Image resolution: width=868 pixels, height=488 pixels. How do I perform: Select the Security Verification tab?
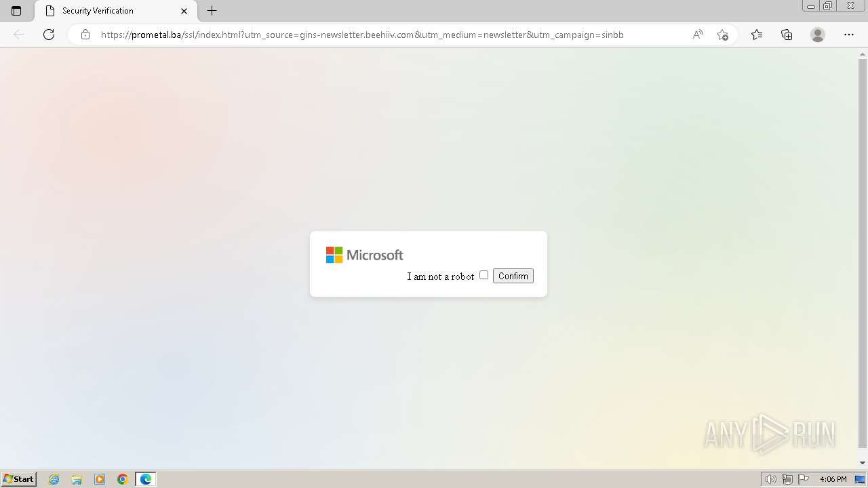114,11
